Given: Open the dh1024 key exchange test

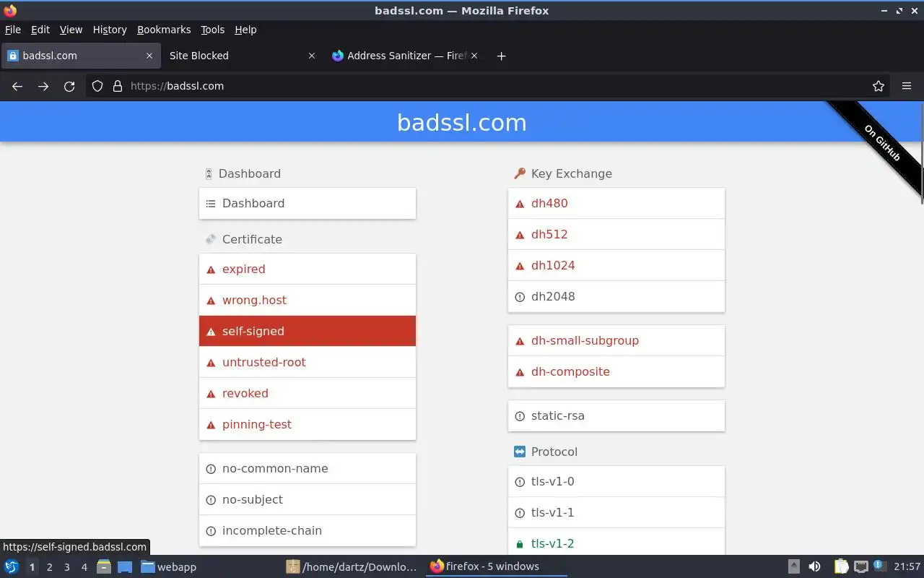Looking at the screenshot, I should (x=616, y=266).
